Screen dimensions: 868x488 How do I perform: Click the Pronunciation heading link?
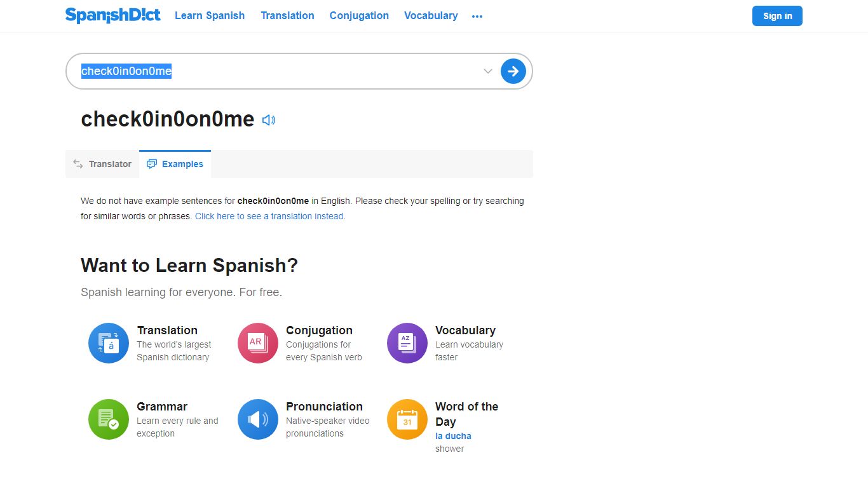(x=324, y=407)
